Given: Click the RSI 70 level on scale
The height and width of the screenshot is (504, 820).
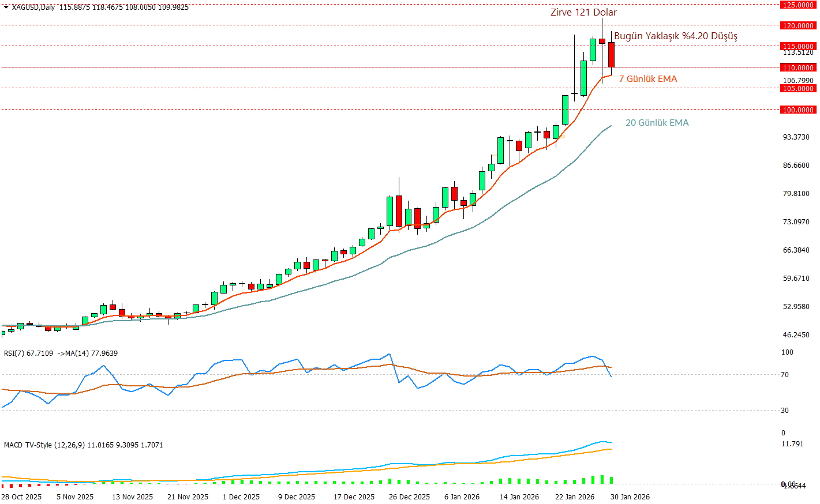Looking at the screenshot, I should pos(784,375).
